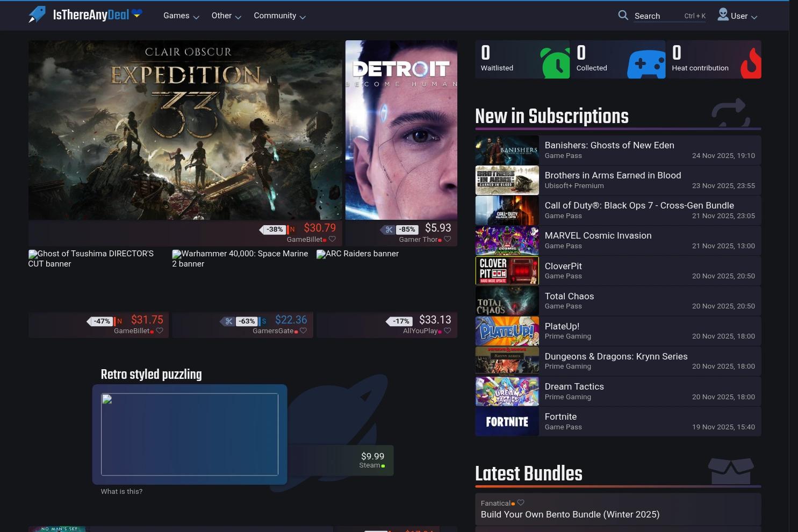Click the scissors voucher icon on Detroit deal
798x532 pixels.
(x=389, y=229)
